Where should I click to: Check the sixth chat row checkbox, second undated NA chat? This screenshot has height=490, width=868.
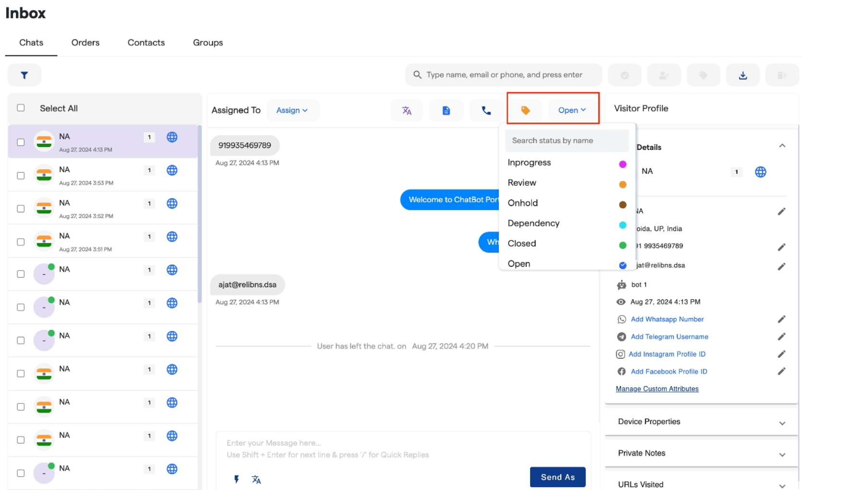point(21,307)
